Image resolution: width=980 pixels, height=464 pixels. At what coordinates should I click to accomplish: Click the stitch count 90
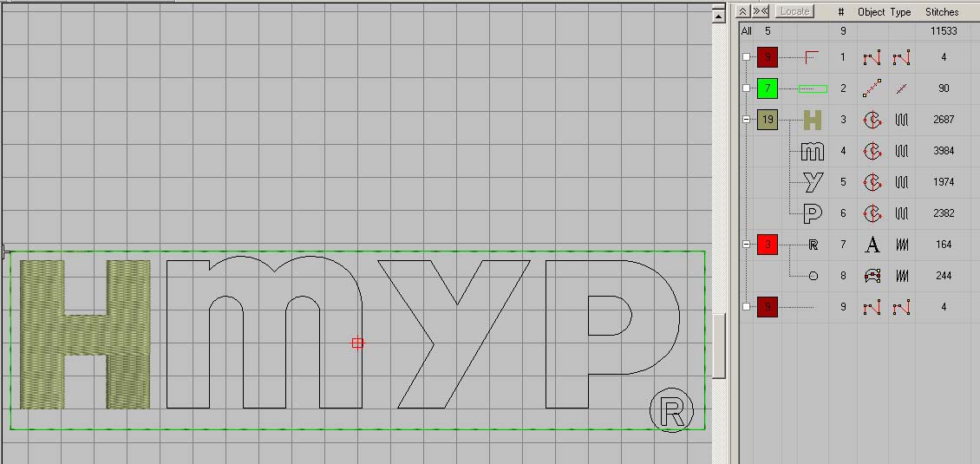[x=944, y=88]
